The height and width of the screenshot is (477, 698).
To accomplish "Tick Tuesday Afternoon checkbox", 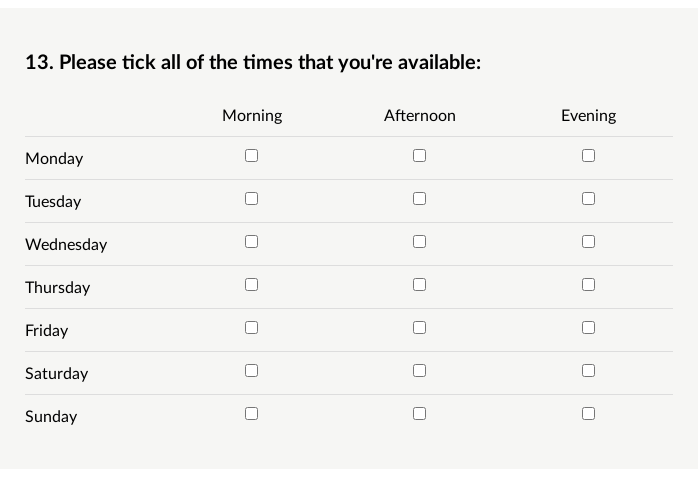I will click(419, 198).
